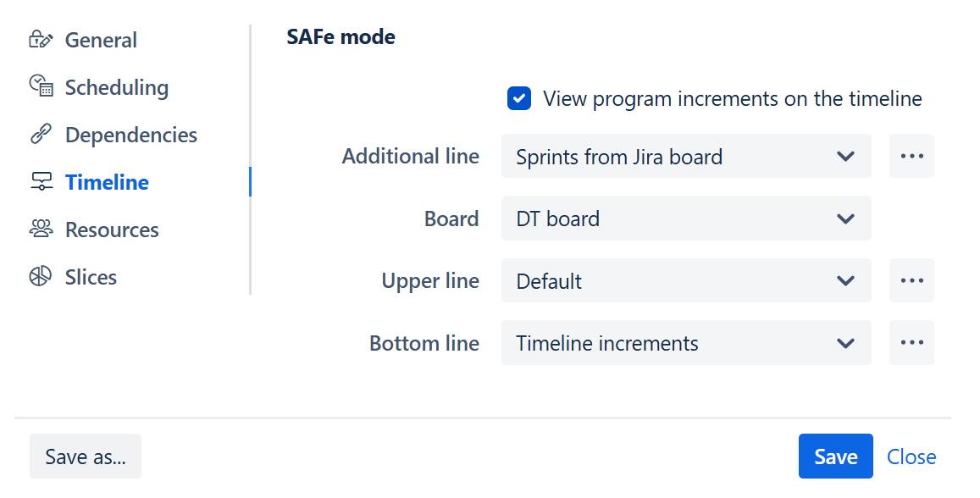Close the settings dialog
The width and height of the screenshot is (980, 498).
click(911, 456)
